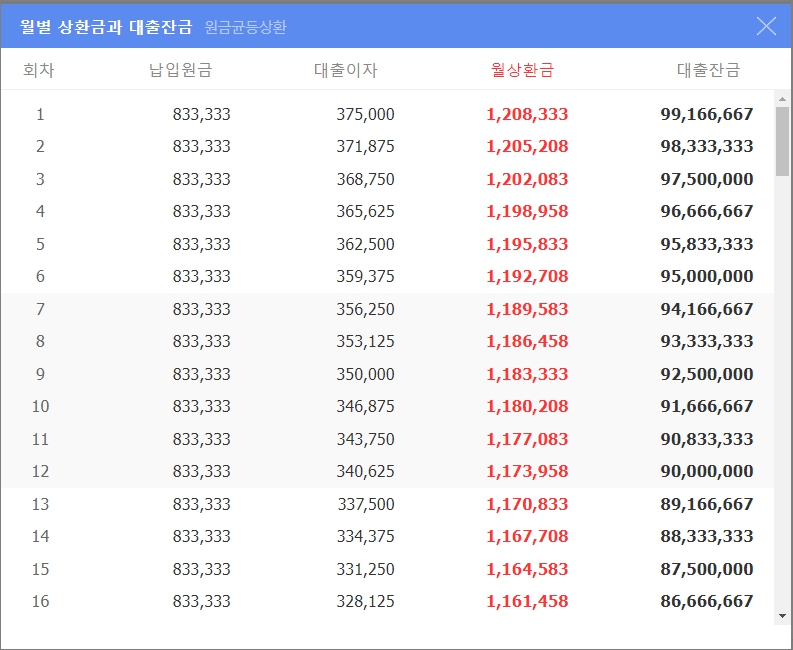
Task: Select the loan balance 87,500,000
Action: 707,569
